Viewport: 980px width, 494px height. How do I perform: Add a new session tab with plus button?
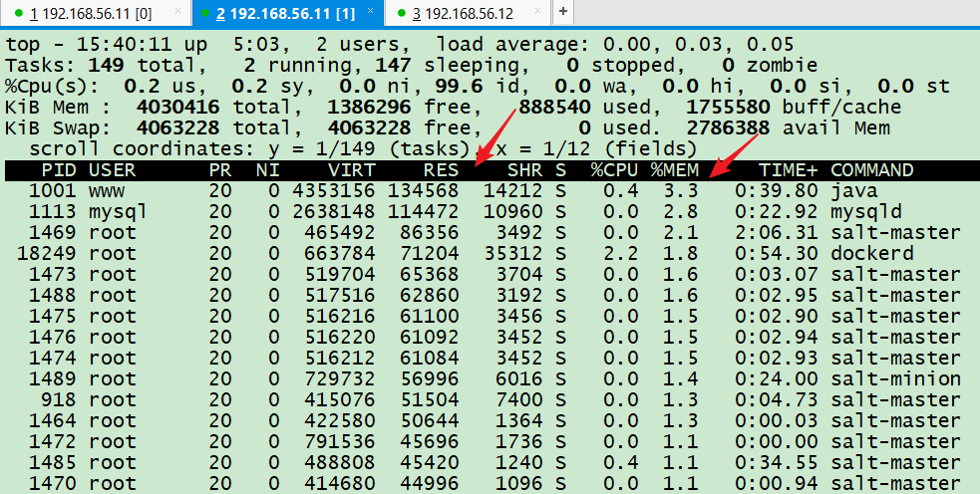563,11
